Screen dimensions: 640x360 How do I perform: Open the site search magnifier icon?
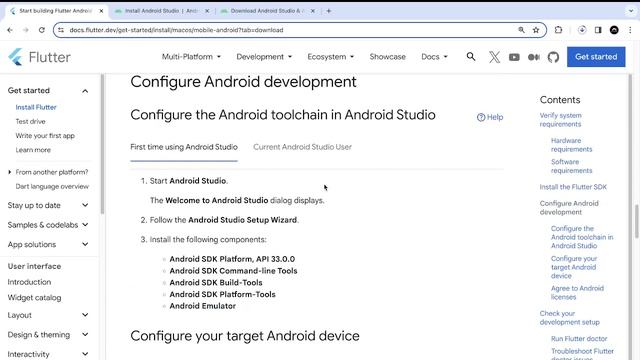coord(471,57)
